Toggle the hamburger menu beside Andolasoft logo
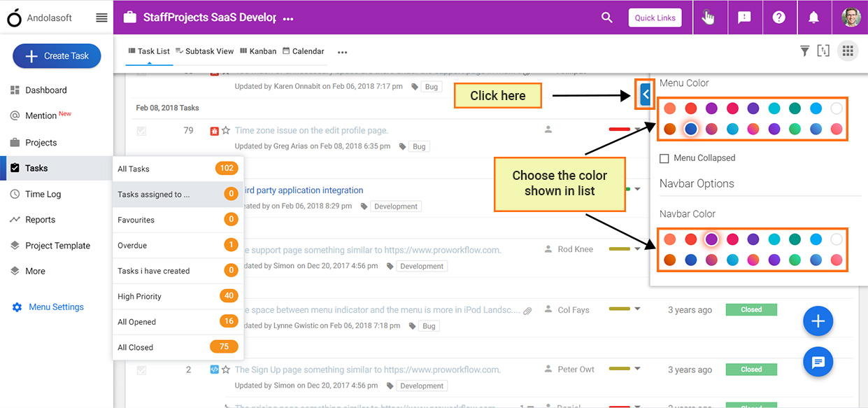This screenshot has height=408, width=868. click(101, 18)
